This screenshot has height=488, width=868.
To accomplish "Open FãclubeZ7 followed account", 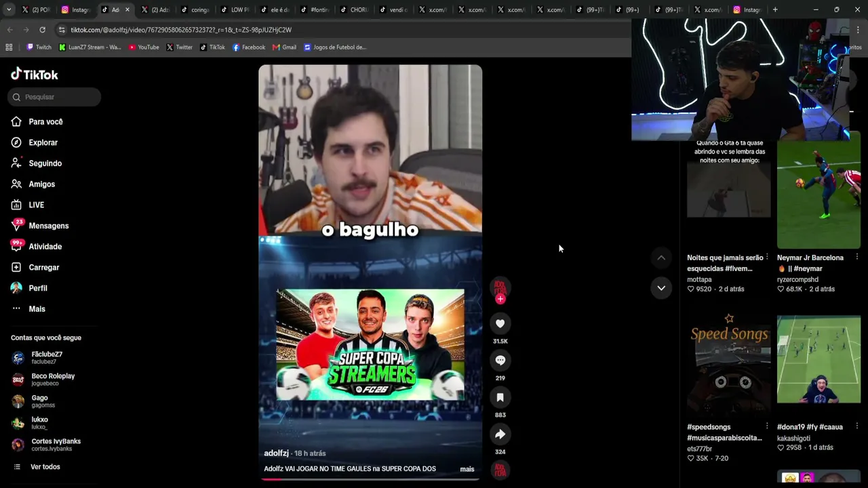I will [x=46, y=358].
